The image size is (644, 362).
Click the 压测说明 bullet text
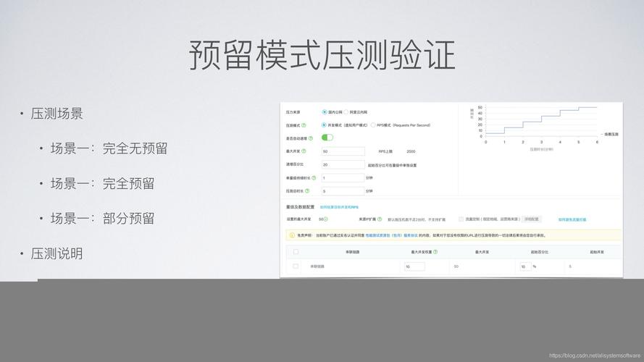pos(57,253)
